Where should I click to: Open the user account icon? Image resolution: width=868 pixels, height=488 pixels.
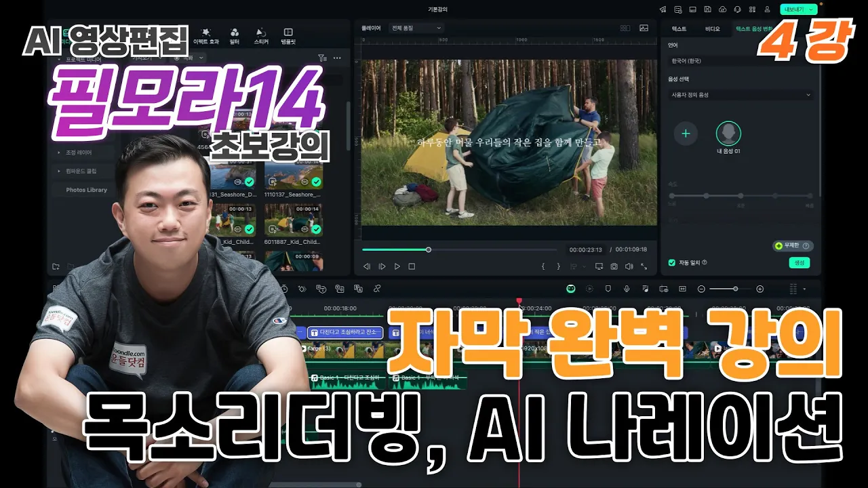pyautogui.click(x=767, y=9)
